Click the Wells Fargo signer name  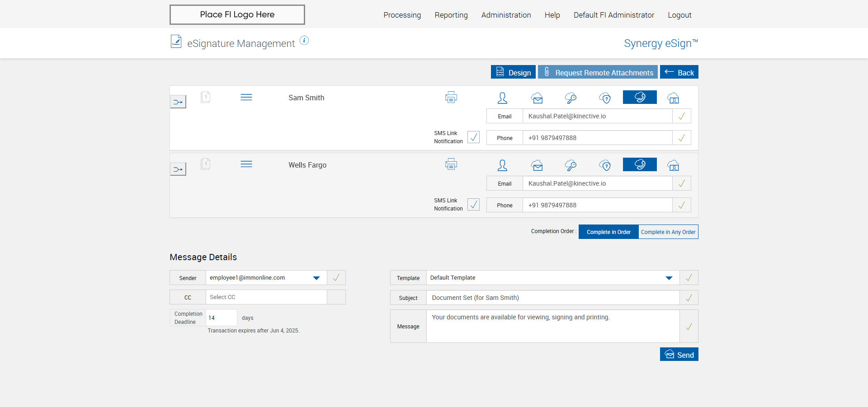pos(307,165)
